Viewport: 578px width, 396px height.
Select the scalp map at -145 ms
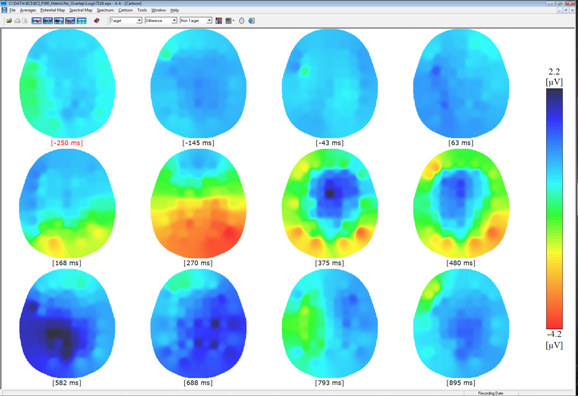tap(198, 84)
